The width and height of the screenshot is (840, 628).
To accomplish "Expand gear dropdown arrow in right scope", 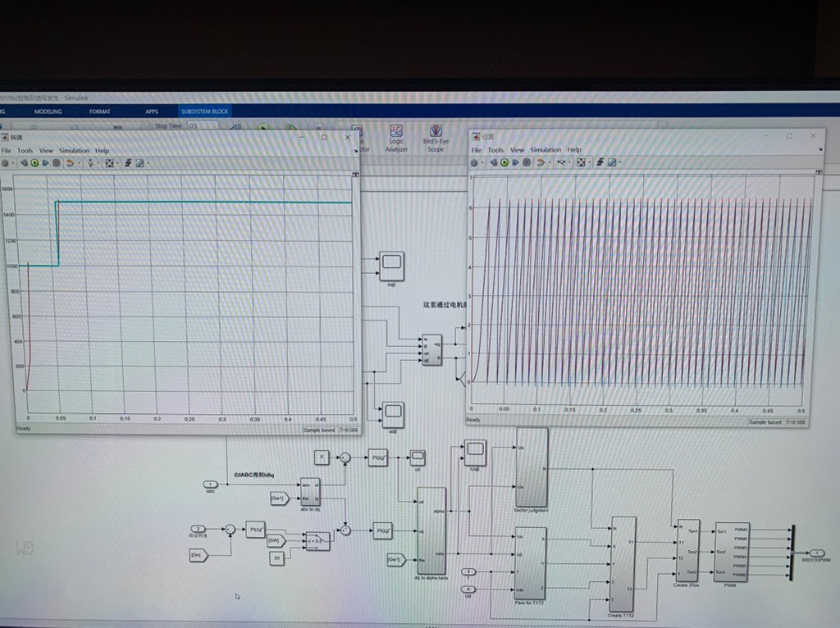I will (x=482, y=163).
